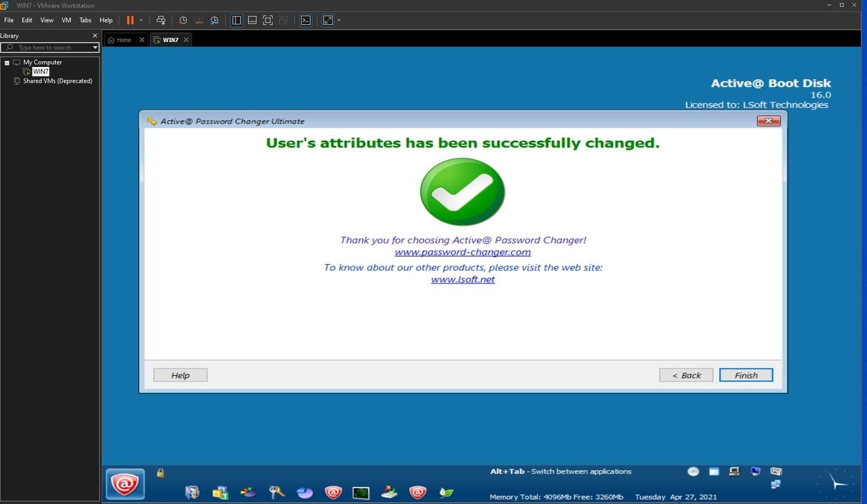Select My Computer in the Library tree
This screenshot has width=867, height=504.
(x=42, y=62)
